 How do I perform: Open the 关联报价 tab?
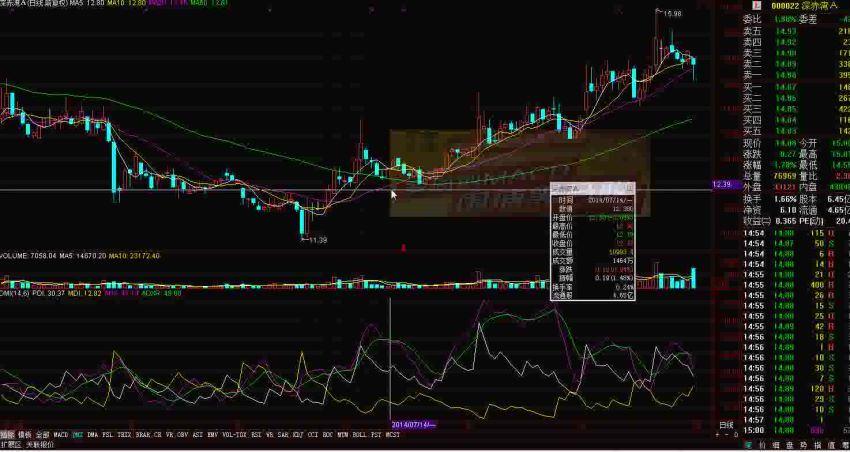(x=40, y=444)
